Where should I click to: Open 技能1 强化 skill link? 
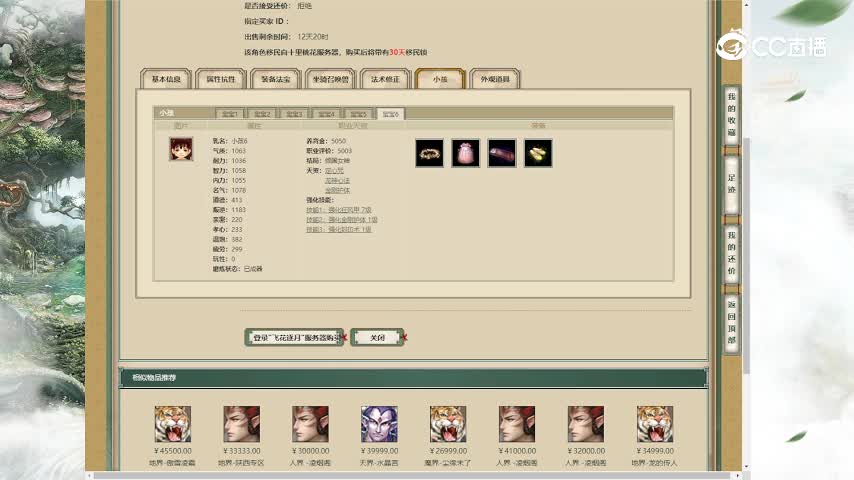[339, 210]
